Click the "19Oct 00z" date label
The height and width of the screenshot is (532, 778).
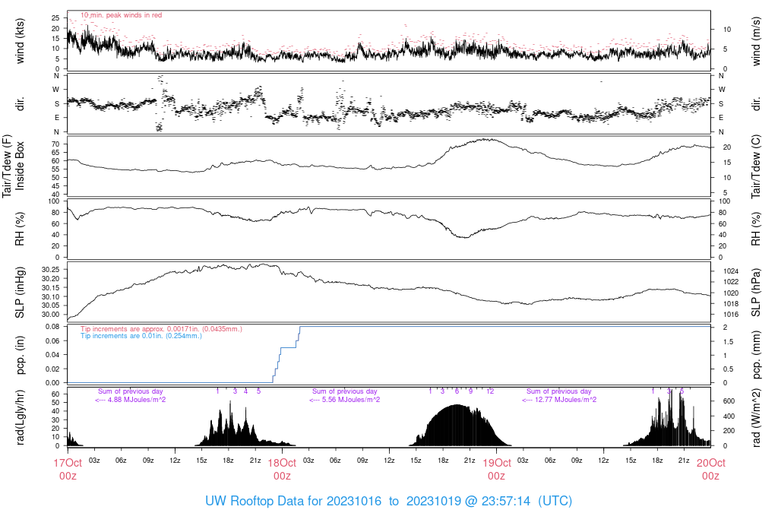point(496,469)
